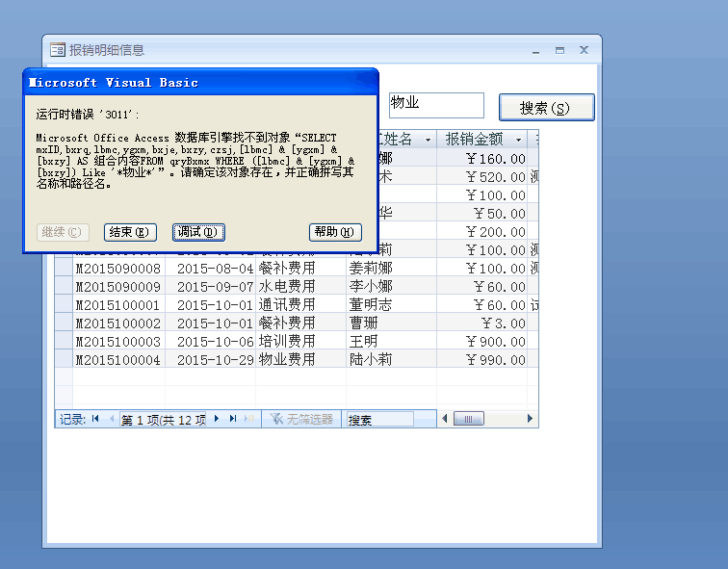The image size is (728, 569).
Task: Go to next record in navigator
Action: pyautogui.click(x=217, y=419)
